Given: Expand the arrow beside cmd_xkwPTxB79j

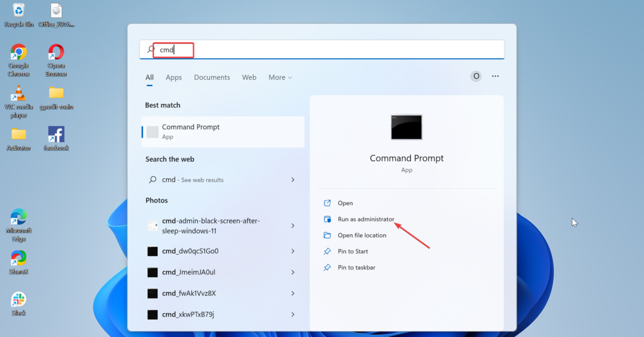Looking at the screenshot, I should click(293, 314).
